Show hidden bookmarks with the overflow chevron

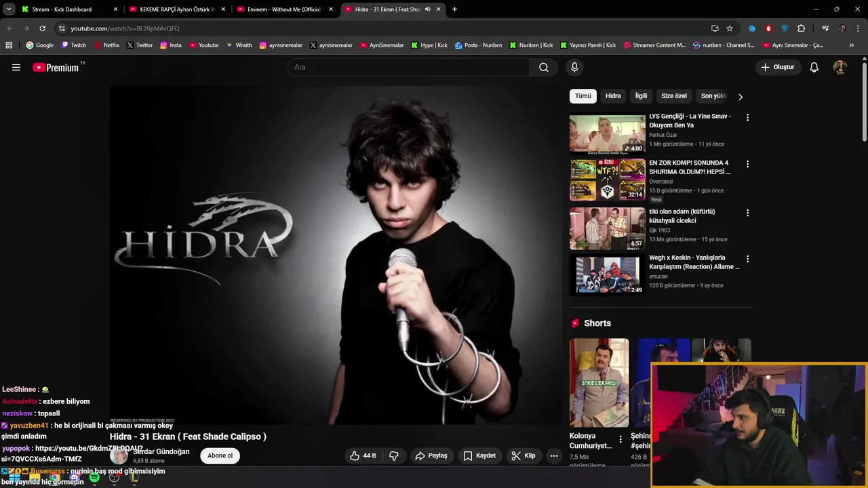coord(852,45)
